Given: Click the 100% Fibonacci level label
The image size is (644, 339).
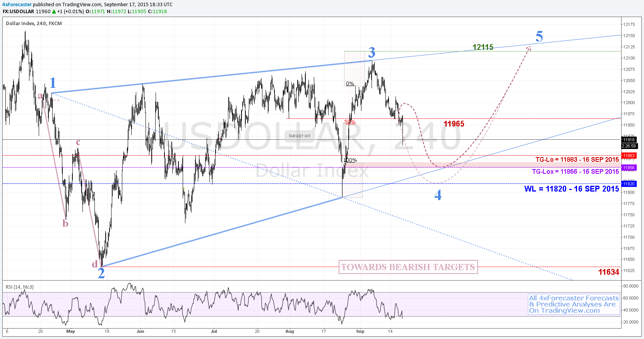Looking at the screenshot, I should 350,160.
